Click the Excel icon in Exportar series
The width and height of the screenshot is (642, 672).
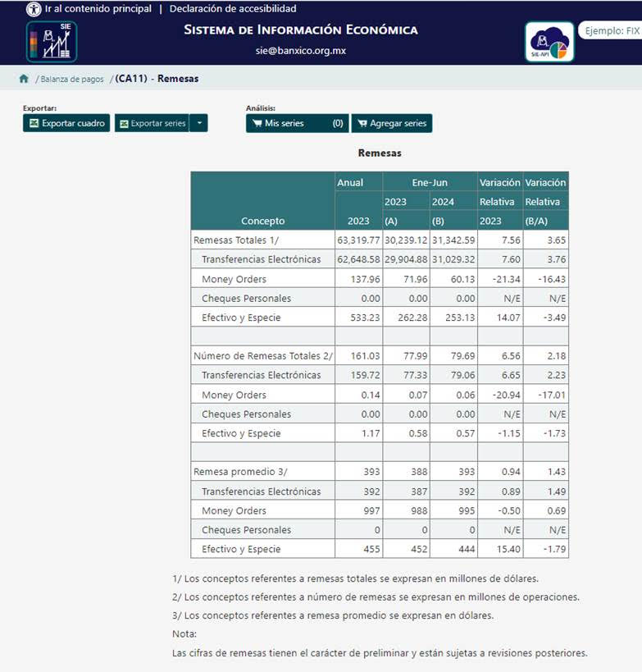tap(124, 124)
